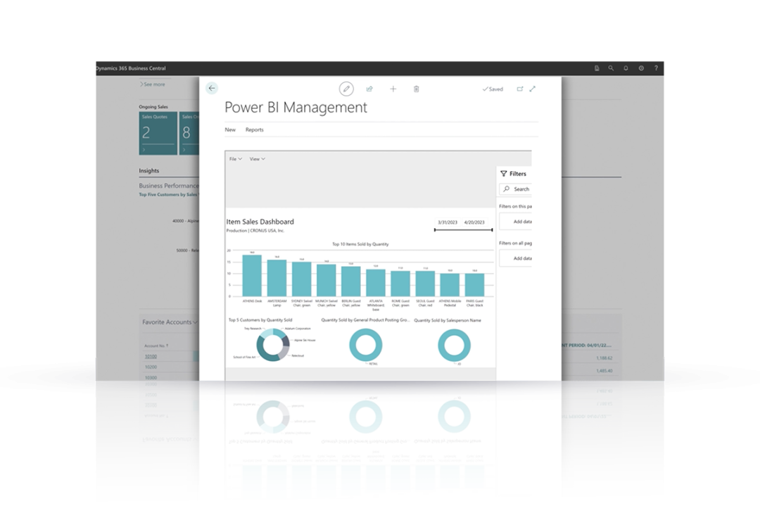The height and width of the screenshot is (532, 760).
Task: Open the Reports menu item
Action: 255,130
